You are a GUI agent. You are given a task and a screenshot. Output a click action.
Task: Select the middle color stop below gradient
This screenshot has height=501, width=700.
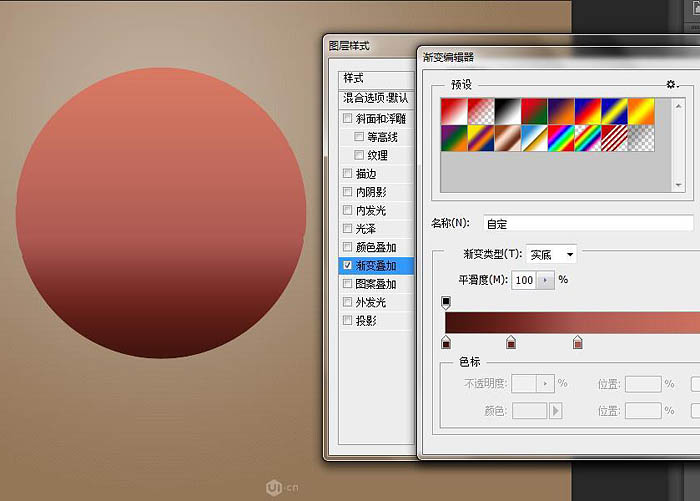click(511, 343)
